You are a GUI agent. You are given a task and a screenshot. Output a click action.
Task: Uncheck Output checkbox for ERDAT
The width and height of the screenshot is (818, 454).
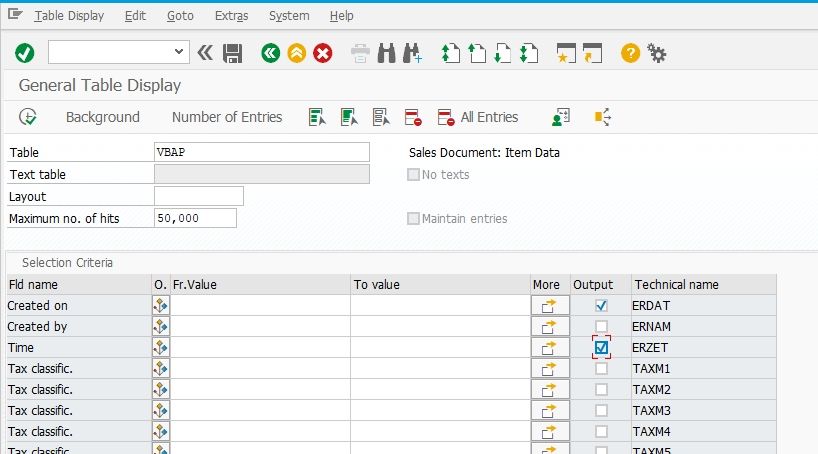pos(601,305)
